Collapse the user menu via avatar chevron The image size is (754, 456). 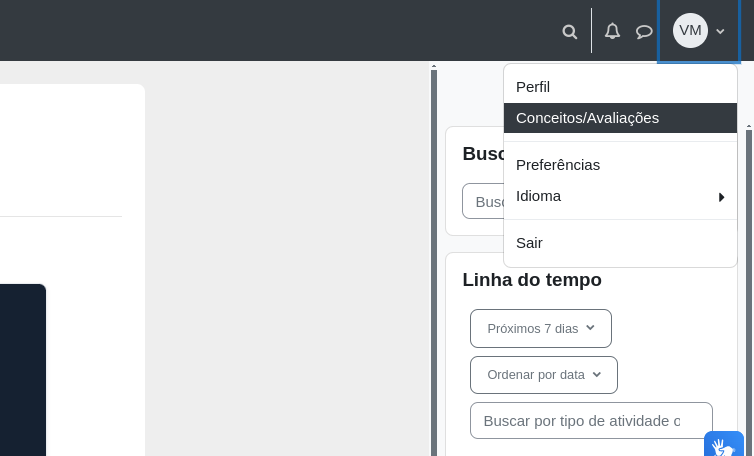pyautogui.click(x=720, y=31)
